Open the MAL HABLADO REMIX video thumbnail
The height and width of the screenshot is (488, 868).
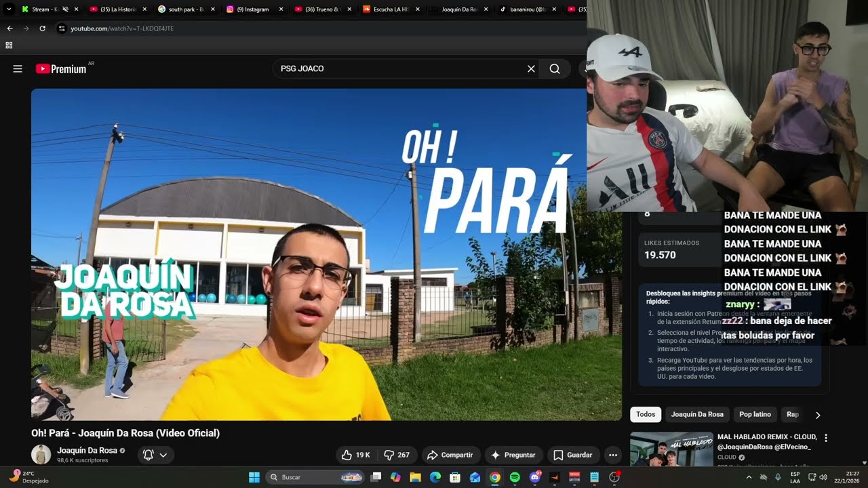pyautogui.click(x=671, y=449)
